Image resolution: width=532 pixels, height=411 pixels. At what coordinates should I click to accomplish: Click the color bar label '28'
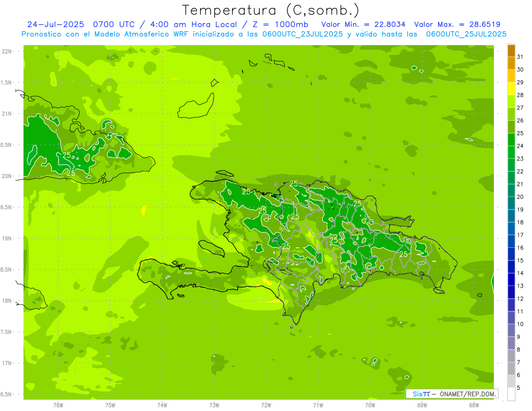point(520,95)
